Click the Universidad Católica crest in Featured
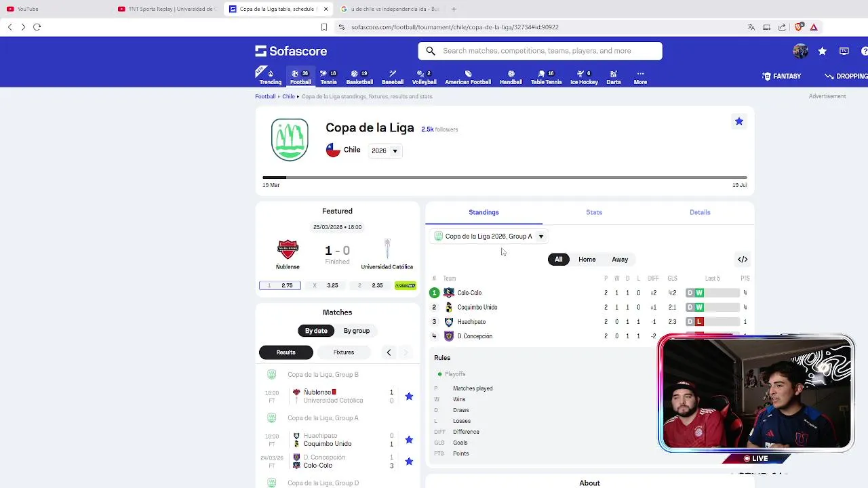Viewport: 868px width, 488px height. pos(387,249)
